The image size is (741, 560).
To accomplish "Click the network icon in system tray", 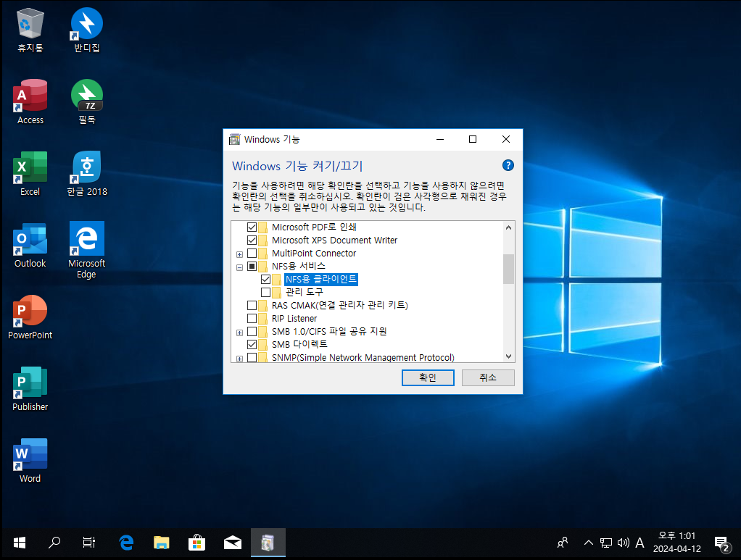I will (606, 543).
